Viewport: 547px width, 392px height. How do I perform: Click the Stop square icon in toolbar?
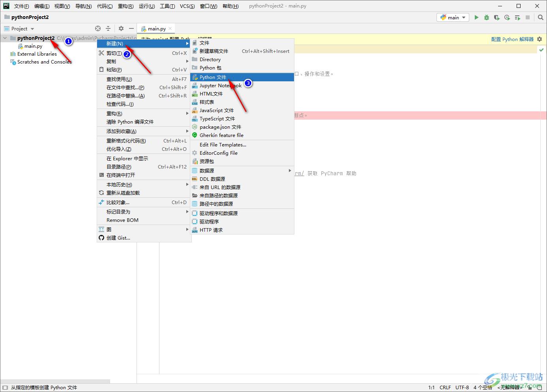click(528, 17)
